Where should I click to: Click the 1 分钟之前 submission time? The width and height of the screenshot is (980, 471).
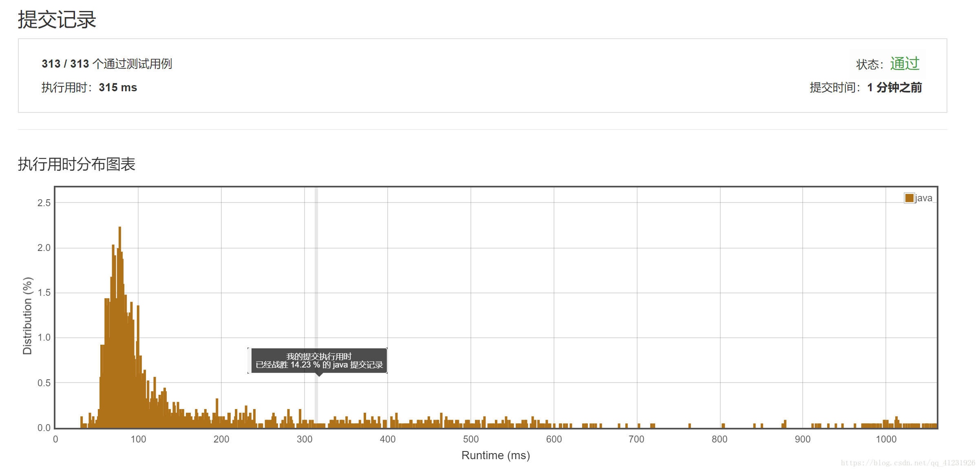point(894,88)
